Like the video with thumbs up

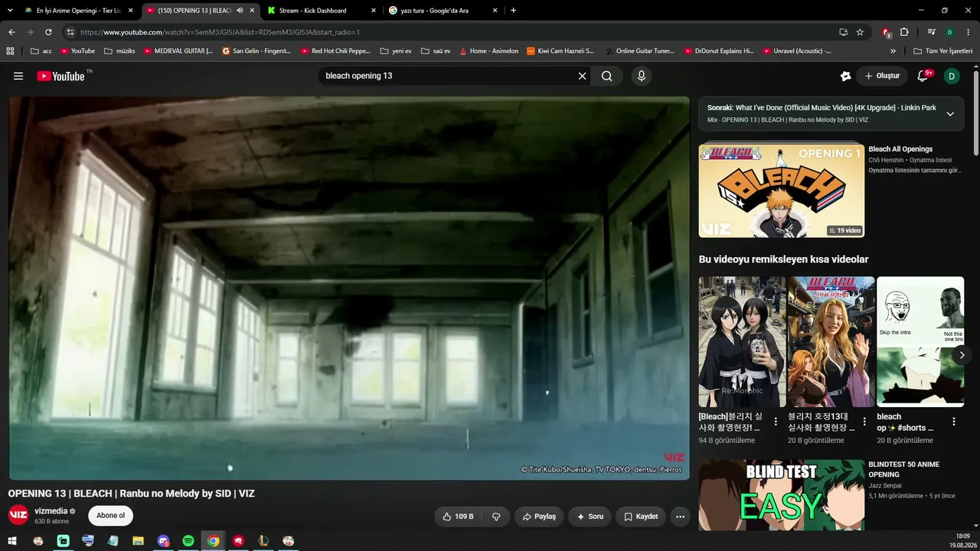(457, 517)
